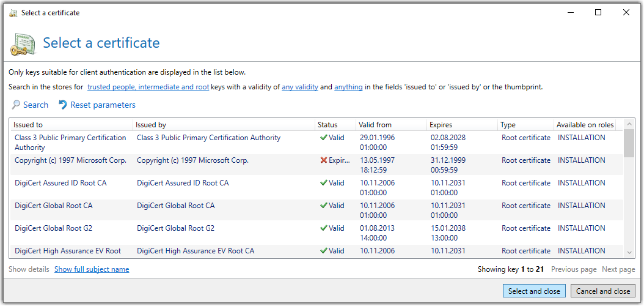Open the 'anything' search text filter
The image size is (644, 306).
[x=348, y=87]
